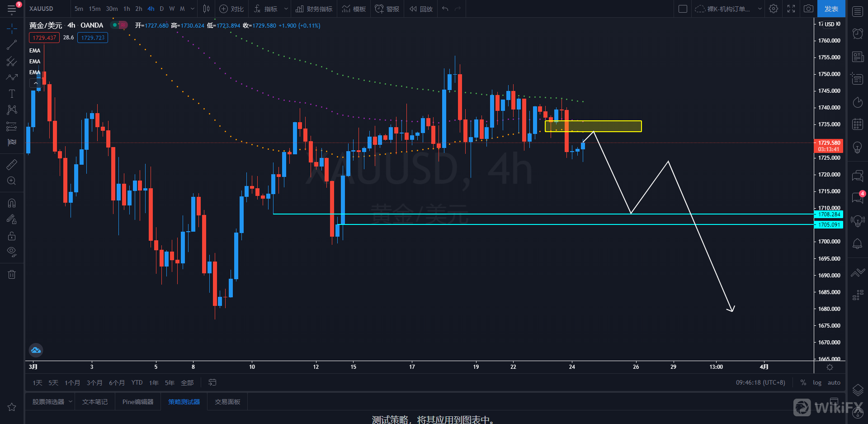The image size is (868, 424).
Task: Open the chart patterns tool
Action: tap(12, 110)
